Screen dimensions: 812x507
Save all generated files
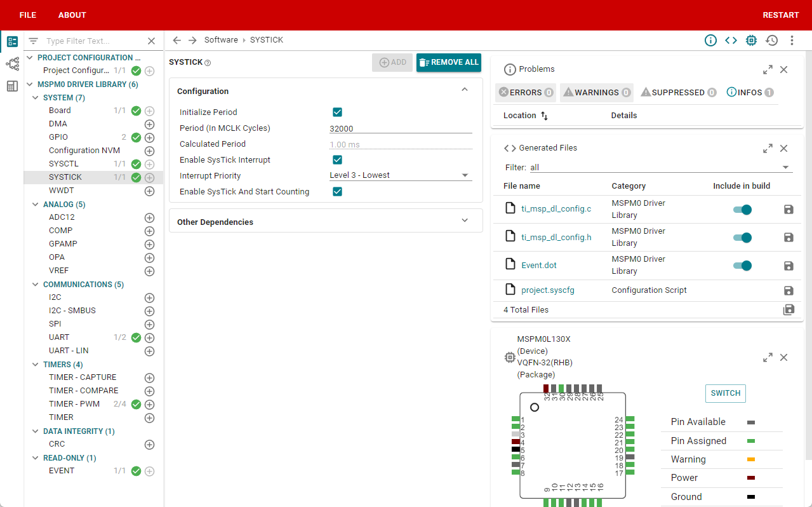tap(789, 310)
